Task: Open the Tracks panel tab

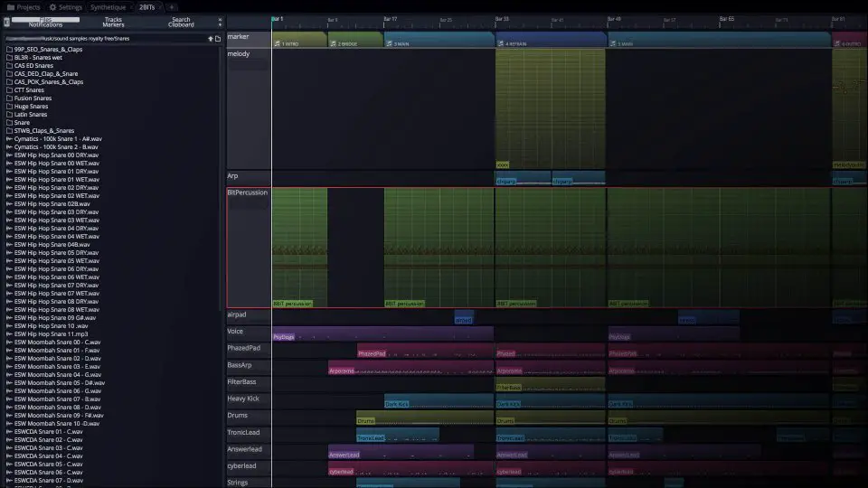Action: click(x=113, y=19)
